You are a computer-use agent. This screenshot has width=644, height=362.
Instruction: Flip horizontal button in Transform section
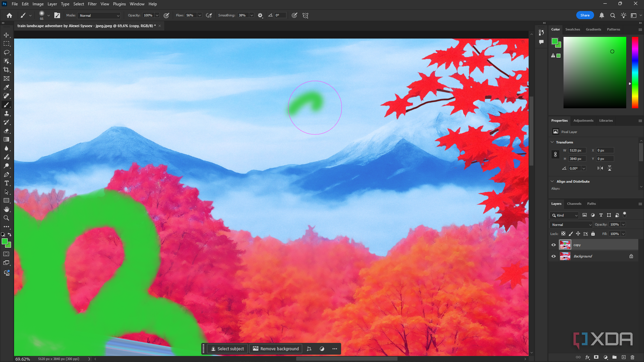pos(600,168)
